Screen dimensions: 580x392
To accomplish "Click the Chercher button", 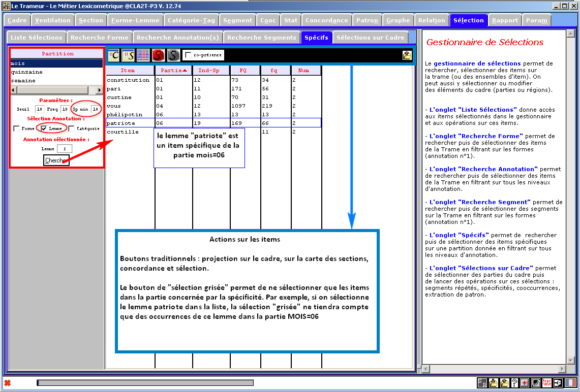I will (56, 160).
